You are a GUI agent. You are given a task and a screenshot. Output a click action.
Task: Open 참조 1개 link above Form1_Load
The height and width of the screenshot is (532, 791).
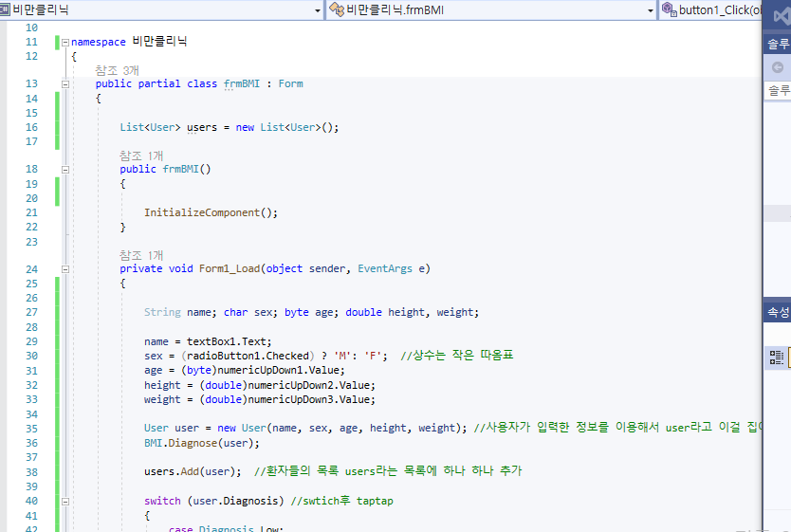[141, 255]
